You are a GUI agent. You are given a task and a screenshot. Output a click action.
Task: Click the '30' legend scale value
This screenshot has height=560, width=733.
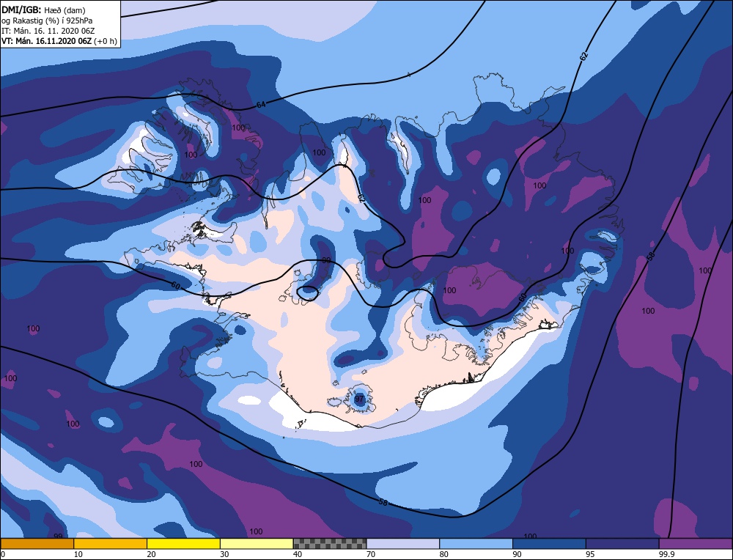pyautogui.click(x=224, y=554)
